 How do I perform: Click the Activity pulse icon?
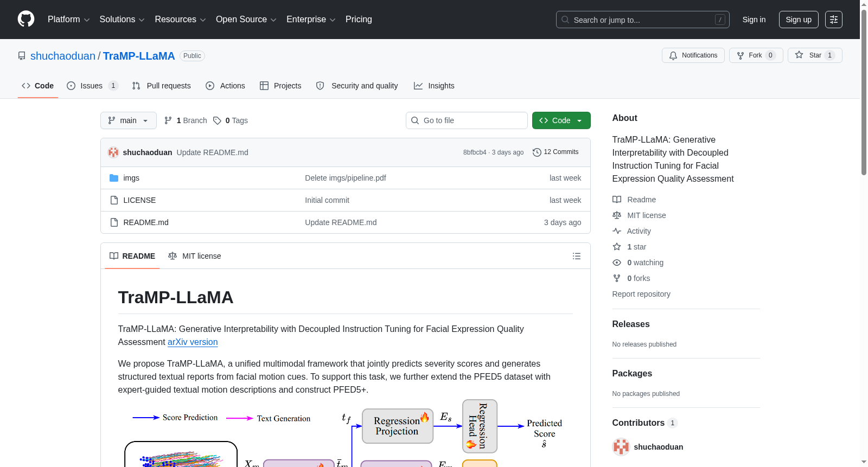tap(617, 231)
